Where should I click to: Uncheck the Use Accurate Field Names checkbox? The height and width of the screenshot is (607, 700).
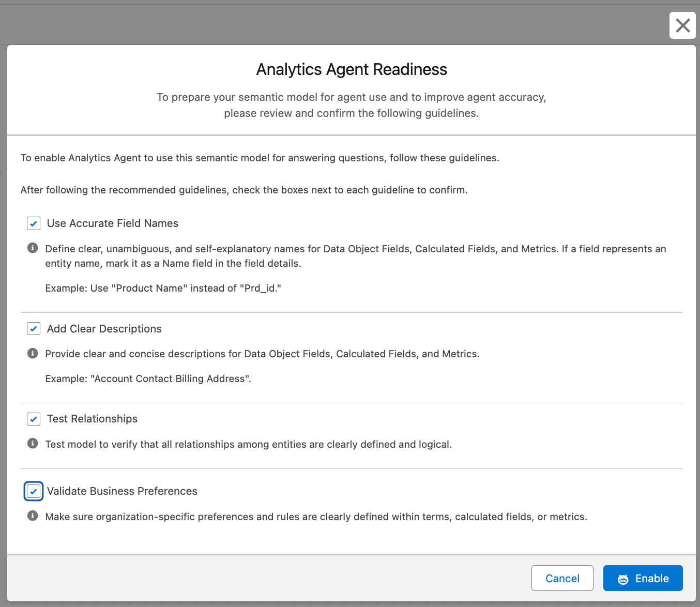tap(34, 223)
